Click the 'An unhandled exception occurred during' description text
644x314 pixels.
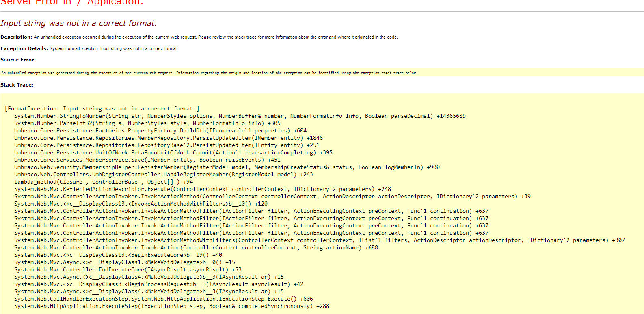coord(216,37)
